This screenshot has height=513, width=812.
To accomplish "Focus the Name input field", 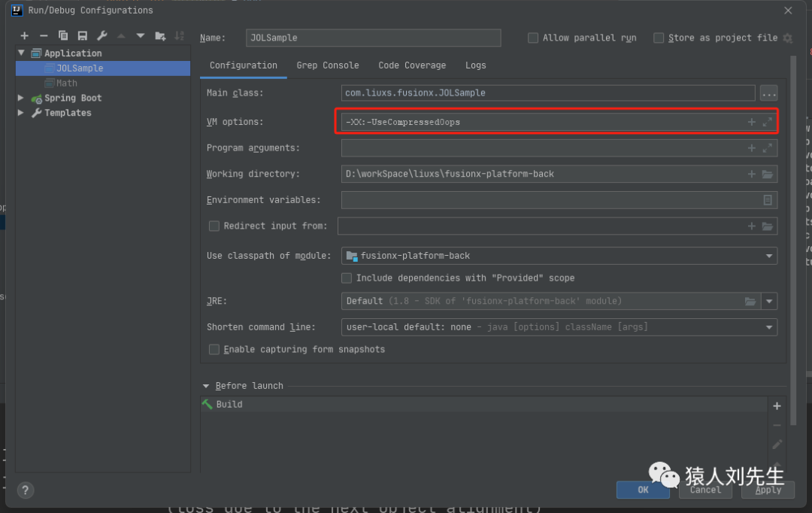I will point(374,38).
